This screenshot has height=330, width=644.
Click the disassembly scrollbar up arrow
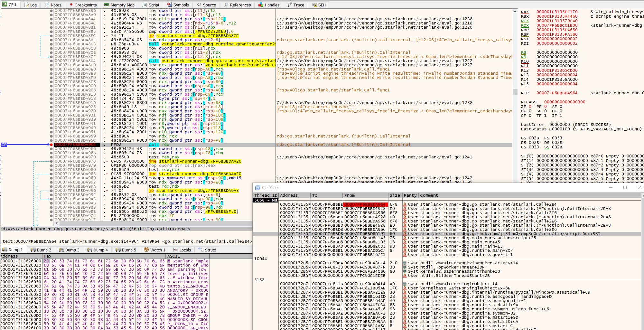pyautogui.click(x=515, y=12)
